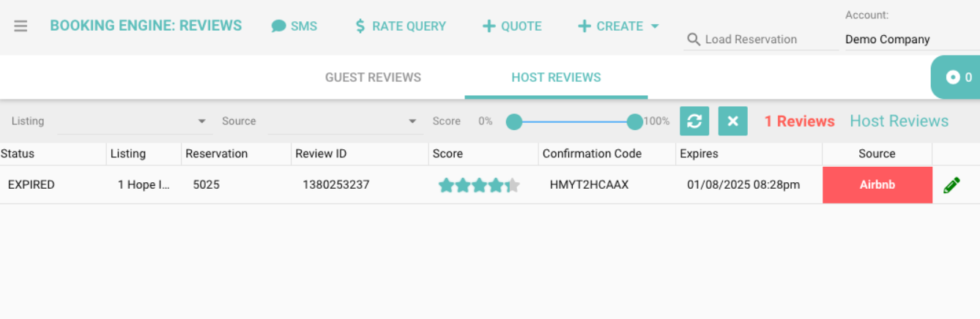980x319 pixels.
Task: Click the Score slider maximum handle
Action: (634, 121)
